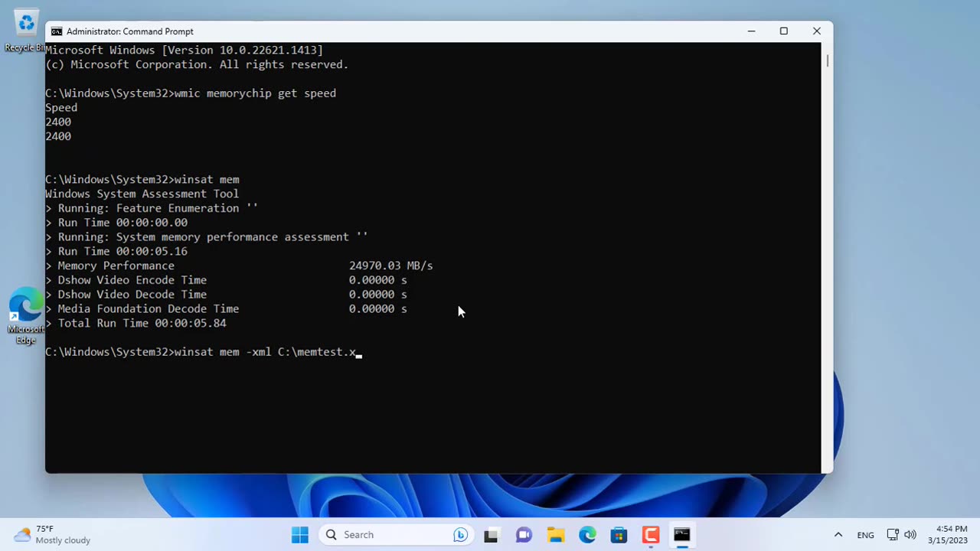
Task: Close the Command Prompt window
Action: 817,31
